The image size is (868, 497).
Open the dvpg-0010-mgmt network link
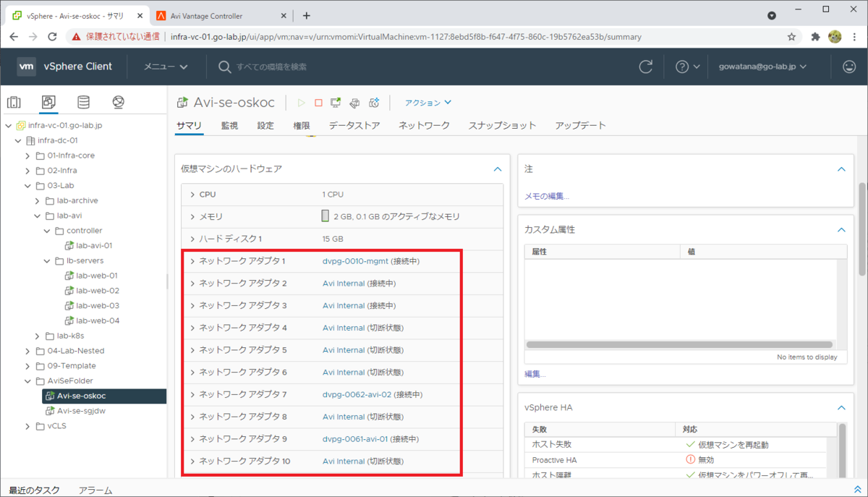[355, 261]
